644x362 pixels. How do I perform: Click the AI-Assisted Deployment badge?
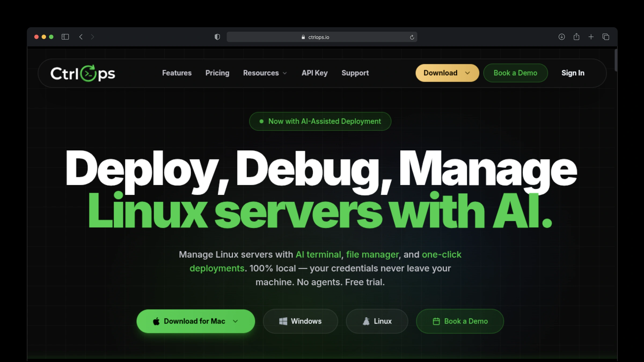tap(320, 121)
